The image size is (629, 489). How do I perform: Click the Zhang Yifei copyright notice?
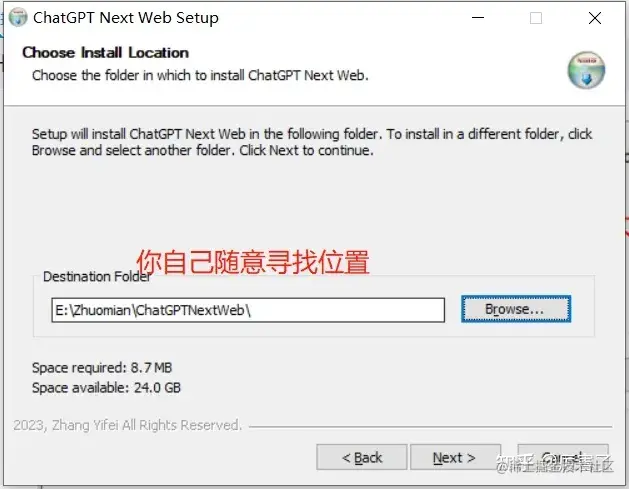(128, 425)
